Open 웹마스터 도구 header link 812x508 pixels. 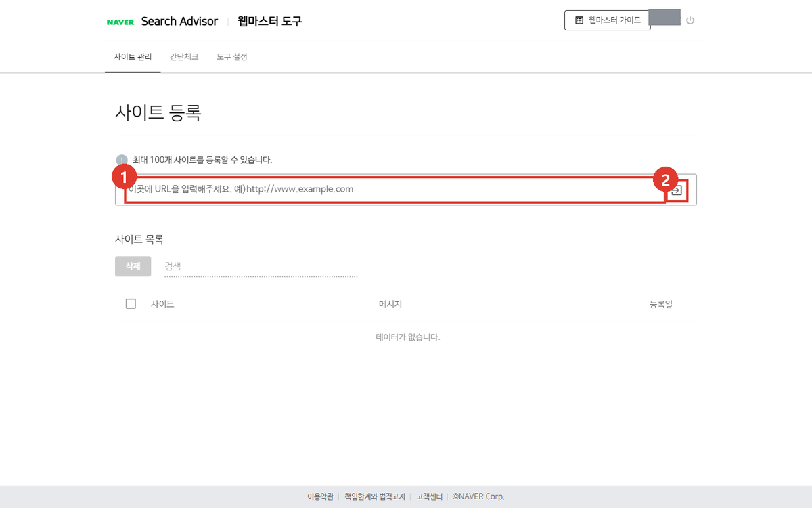pyautogui.click(x=269, y=21)
